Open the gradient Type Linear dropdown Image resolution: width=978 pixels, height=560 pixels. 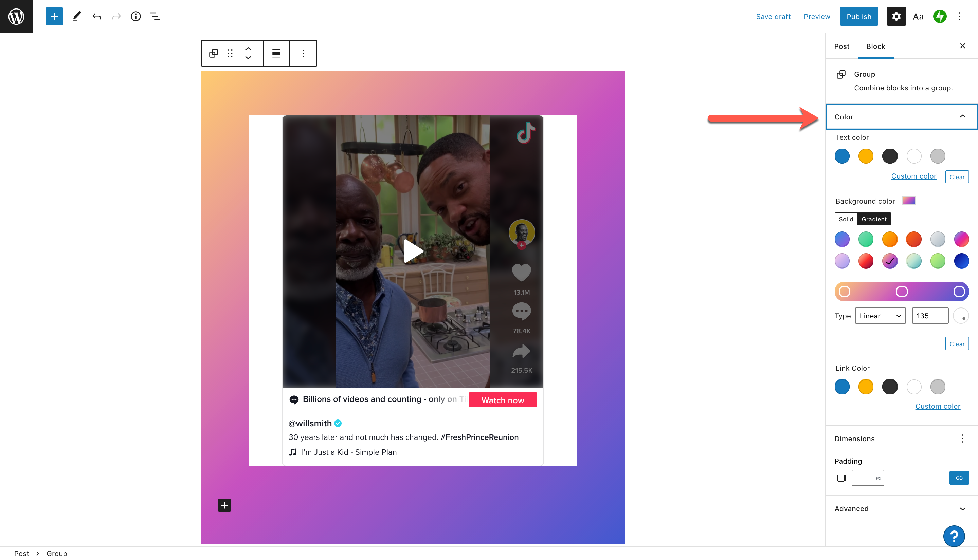[880, 316]
